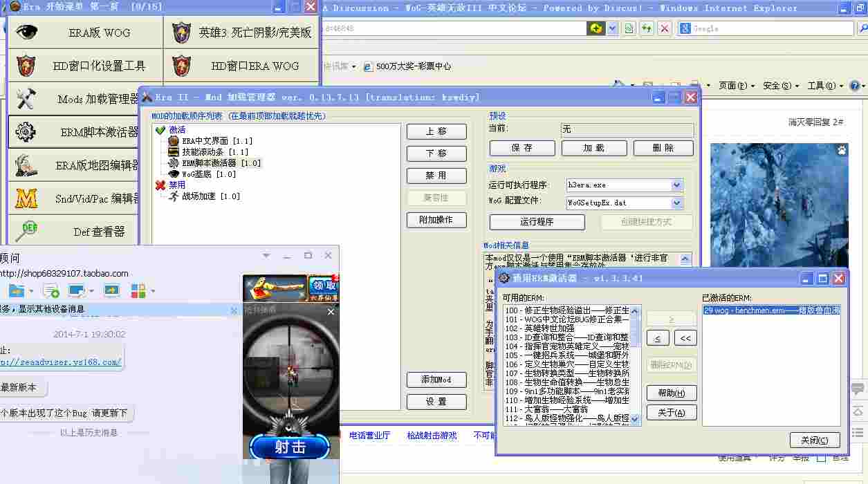Click the Def查看器 magnifier icon
The height and width of the screenshot is (484, 868).
26,232
